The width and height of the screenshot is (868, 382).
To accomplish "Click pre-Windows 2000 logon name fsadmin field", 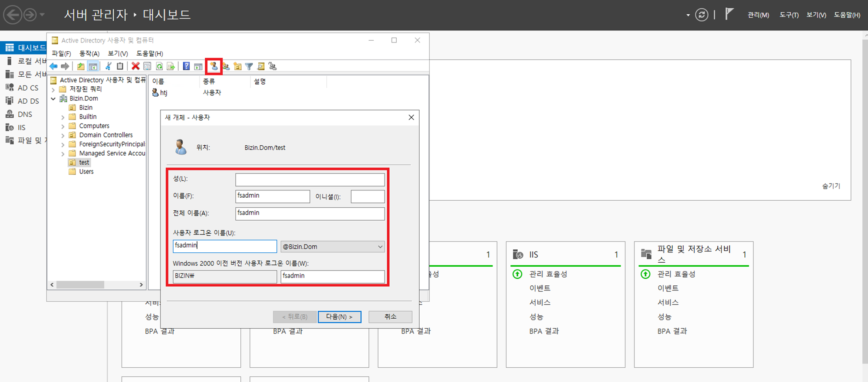I will [x=332, y=276].
